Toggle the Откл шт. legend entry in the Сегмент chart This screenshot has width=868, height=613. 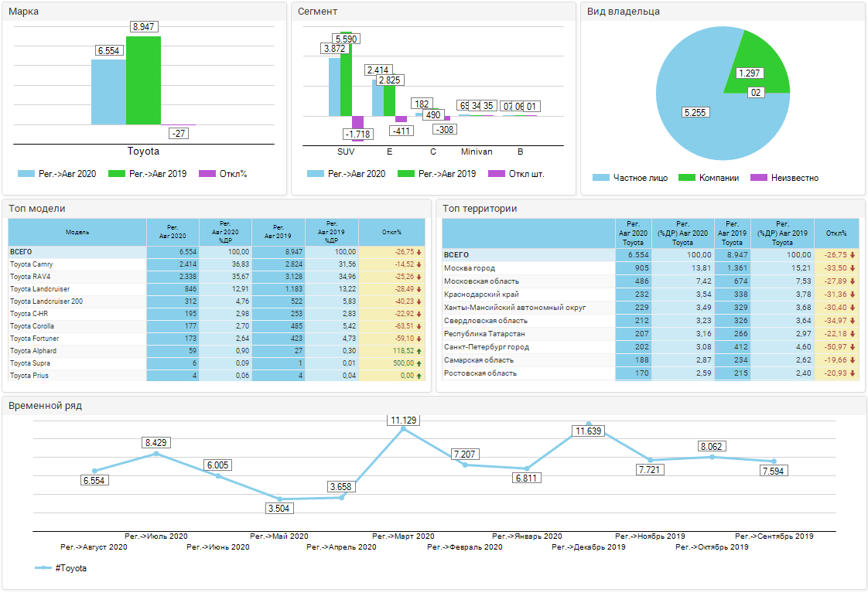click(517, 174)
